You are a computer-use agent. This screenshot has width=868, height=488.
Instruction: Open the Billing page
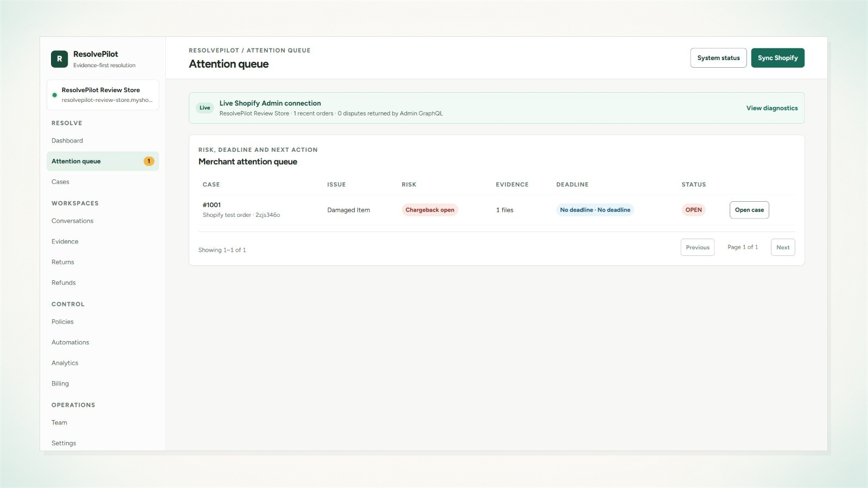tap(60, 383)
